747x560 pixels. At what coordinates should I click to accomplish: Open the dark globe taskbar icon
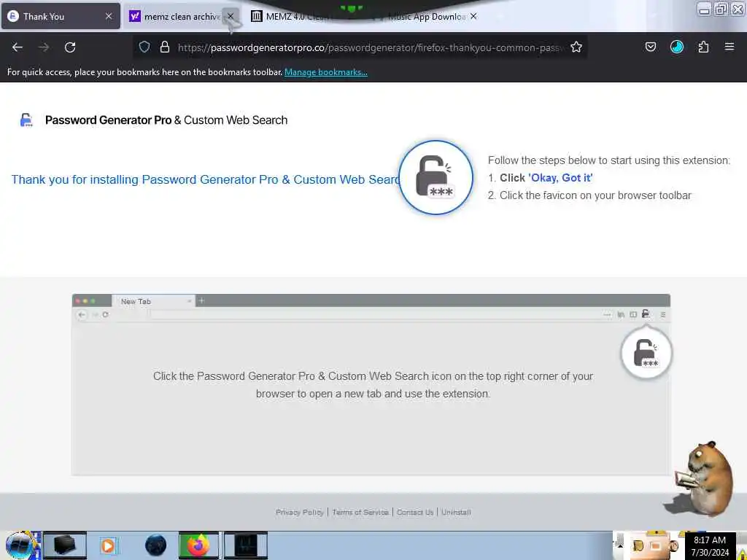pyautogui.click(x=156, y=545)
